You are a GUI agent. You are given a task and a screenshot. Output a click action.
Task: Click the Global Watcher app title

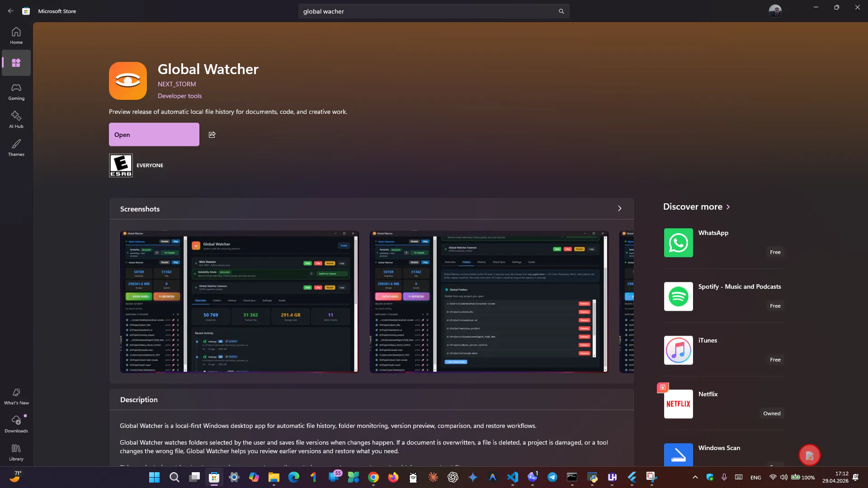pyautogui.click(x=208, y=69)
